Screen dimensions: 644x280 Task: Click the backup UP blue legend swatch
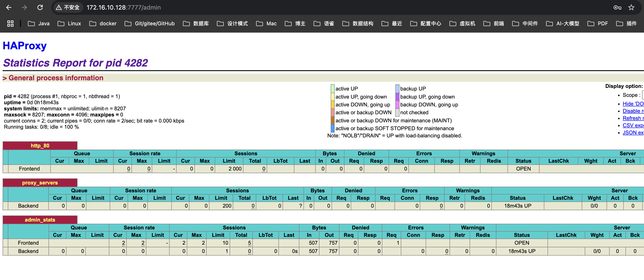click(x=397, y=89)
